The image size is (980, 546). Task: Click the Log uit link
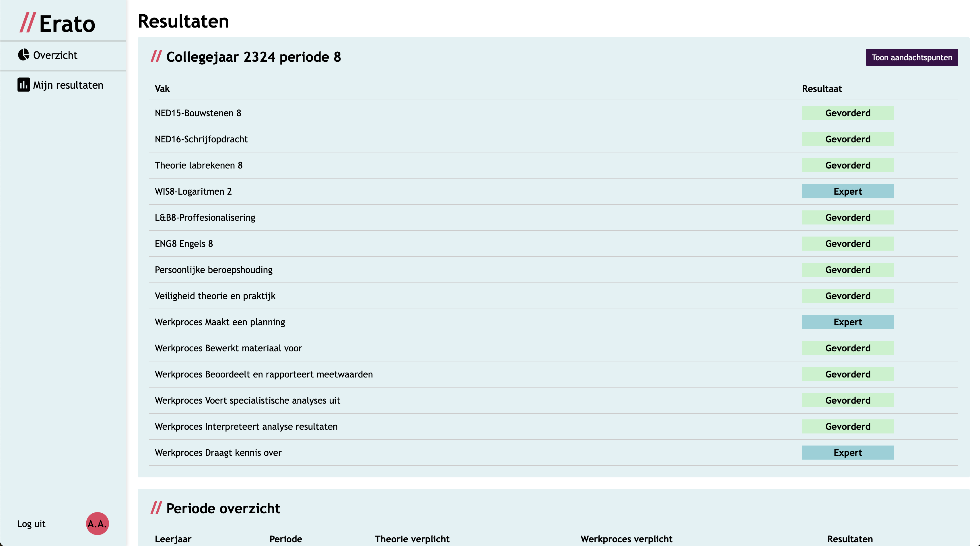31,524
